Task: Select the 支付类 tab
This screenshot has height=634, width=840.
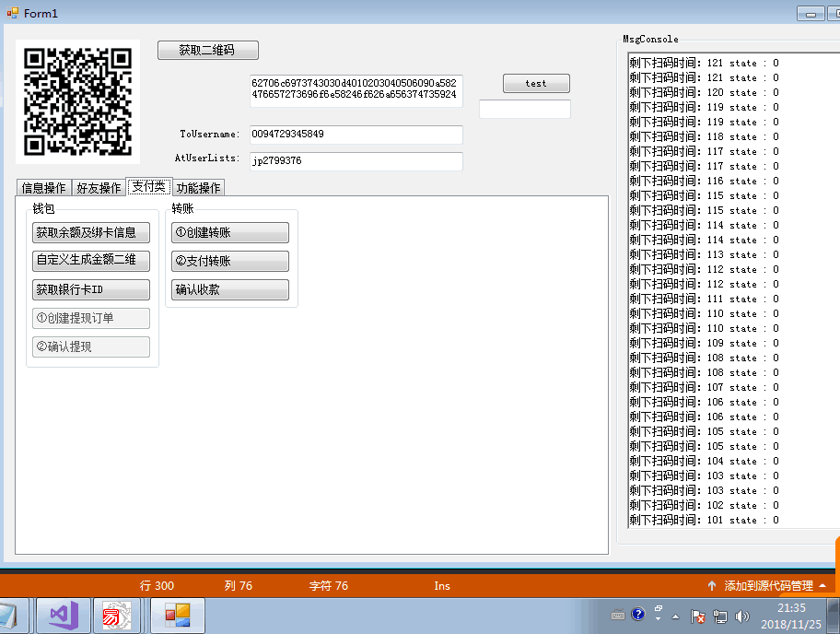Action: pyautogui.click(x=149, y=186)
